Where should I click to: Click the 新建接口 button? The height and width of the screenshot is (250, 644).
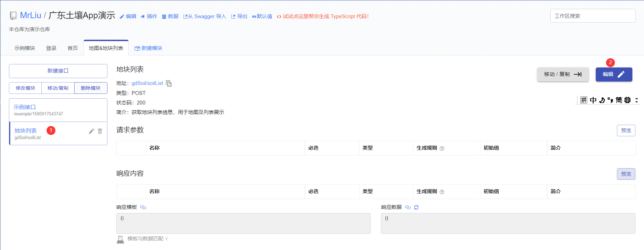(58, 71)
